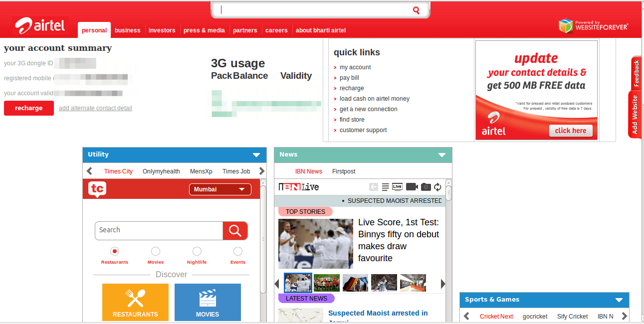Open the football team huddle story thumbnail
Screen dimensions: 644x324
(x=327, y=283)
